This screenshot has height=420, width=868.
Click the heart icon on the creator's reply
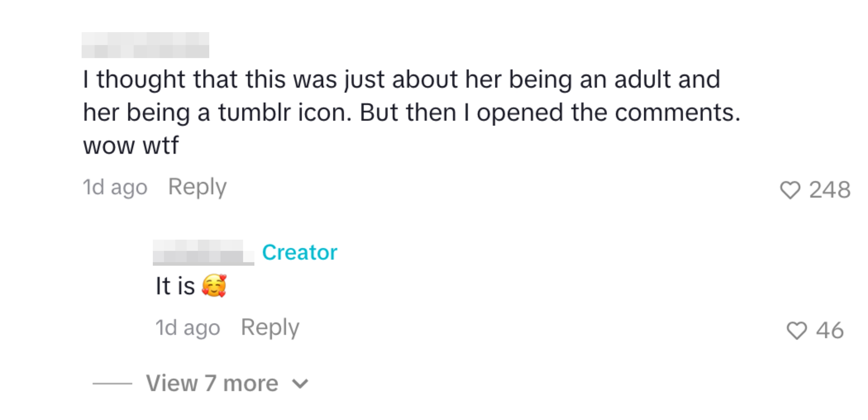click(797, 330)
